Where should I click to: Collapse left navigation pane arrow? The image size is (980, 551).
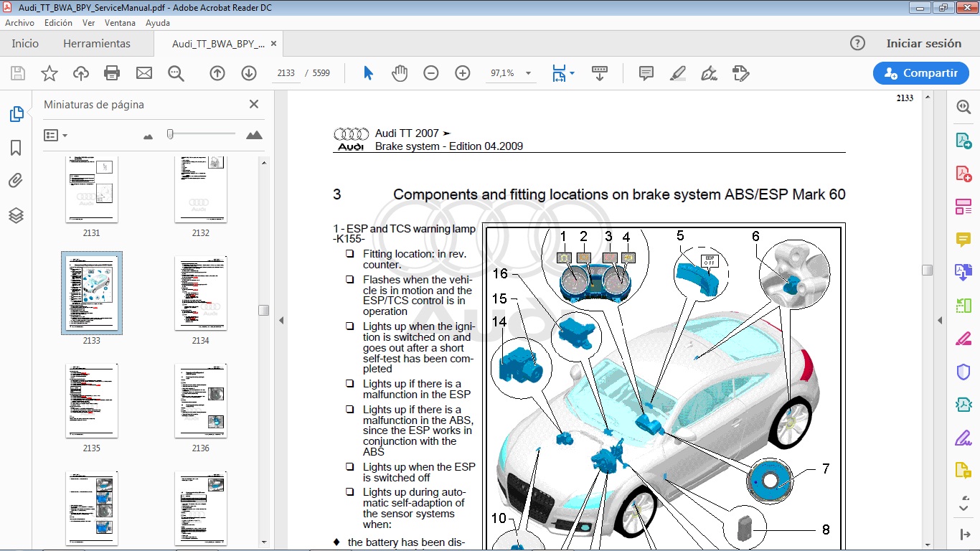pyautogui.click(x=281, y=320)
